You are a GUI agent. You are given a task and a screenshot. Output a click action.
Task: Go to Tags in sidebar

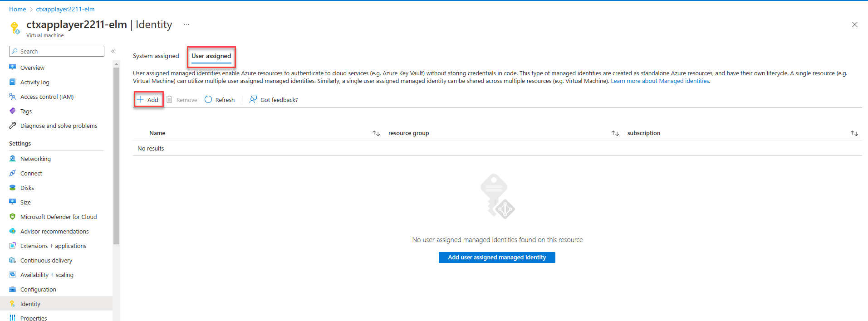[x=26, y=111]
